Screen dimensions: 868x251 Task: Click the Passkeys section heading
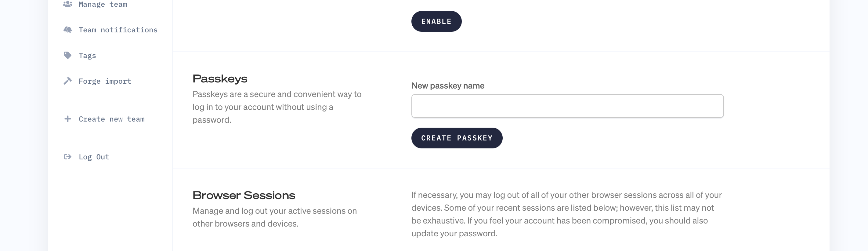(x=220, y=79)
